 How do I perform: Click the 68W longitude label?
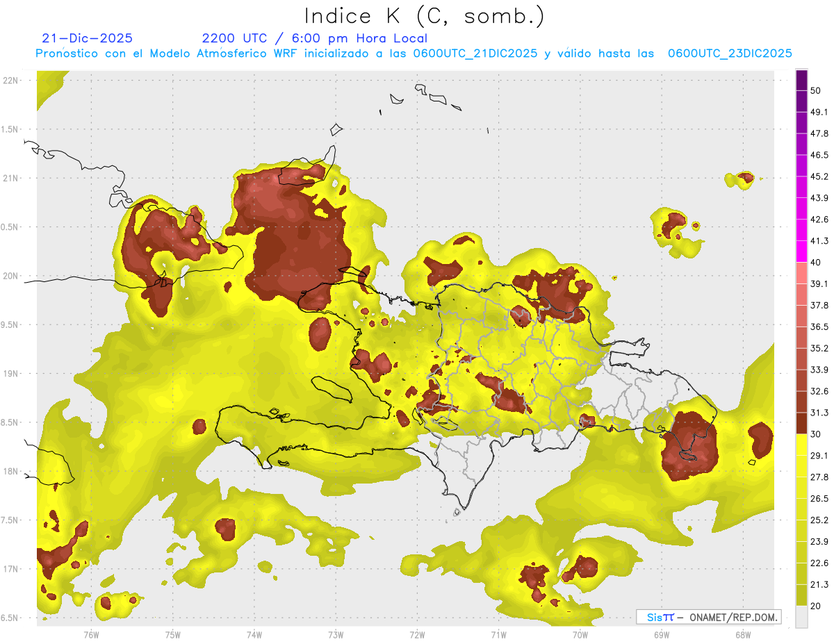[x=743, y=635]
